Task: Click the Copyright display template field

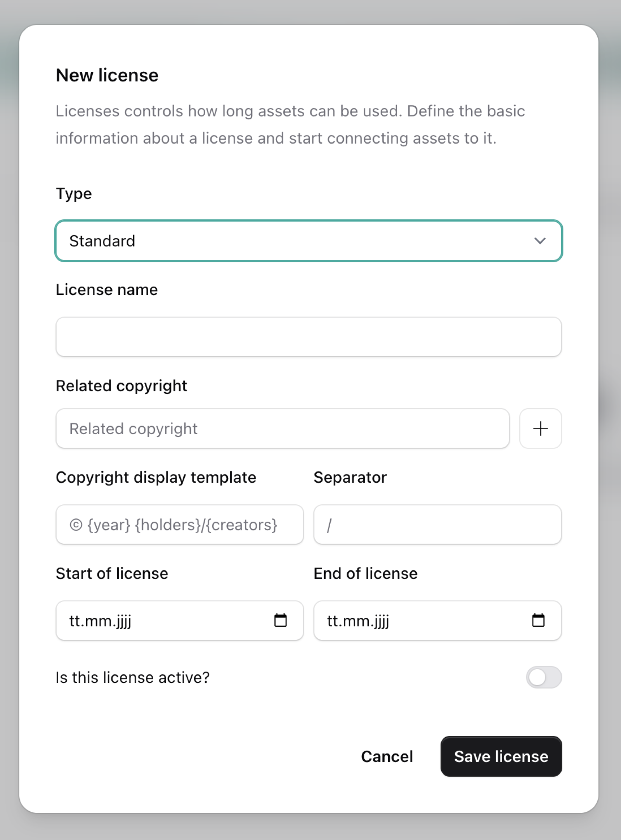Action: 179,525
